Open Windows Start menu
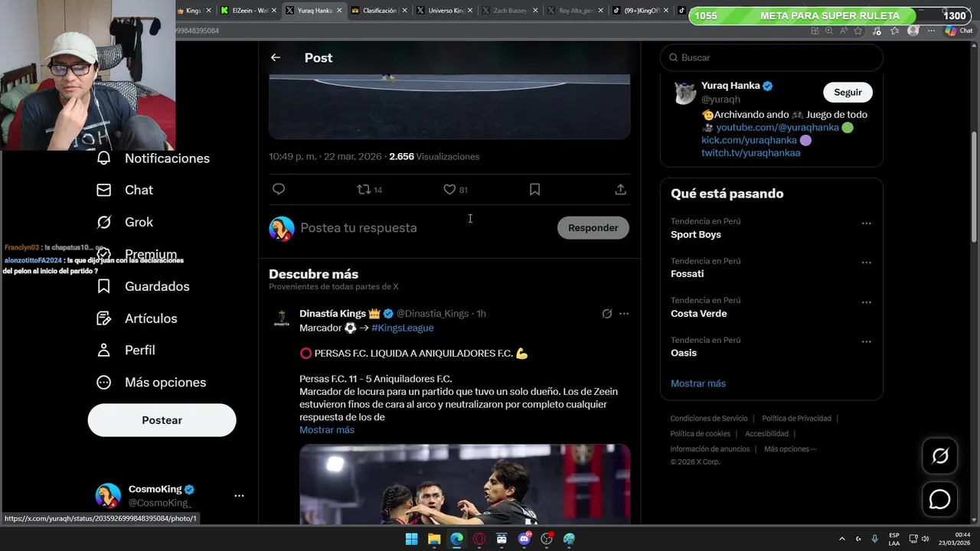The height and width of the screenshot is (551, 980). click(x=411, y=539)
